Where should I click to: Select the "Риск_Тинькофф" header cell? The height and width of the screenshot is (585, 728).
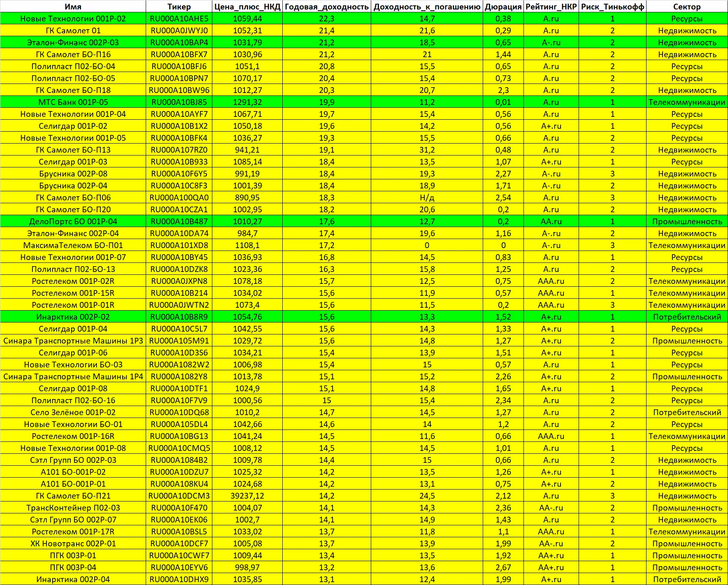[x=612, y=7]
